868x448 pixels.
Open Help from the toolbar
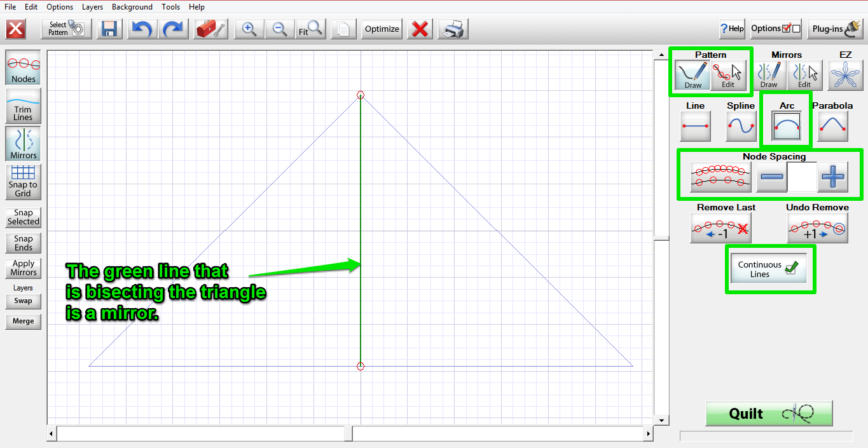point(732,29)
